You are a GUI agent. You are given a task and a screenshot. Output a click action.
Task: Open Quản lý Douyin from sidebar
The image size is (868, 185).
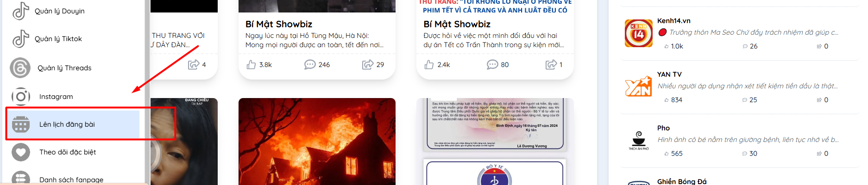(x=59, y=11)
